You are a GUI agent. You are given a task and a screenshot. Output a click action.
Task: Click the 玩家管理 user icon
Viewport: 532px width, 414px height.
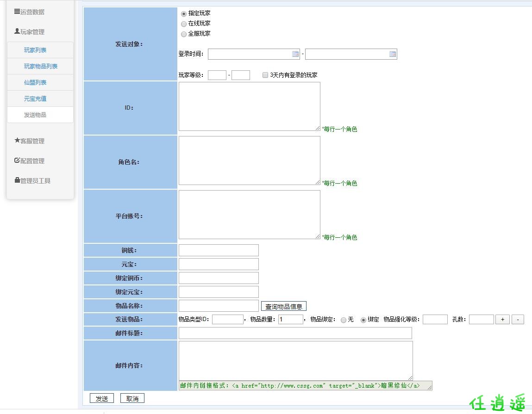click(x=17, y=31)
